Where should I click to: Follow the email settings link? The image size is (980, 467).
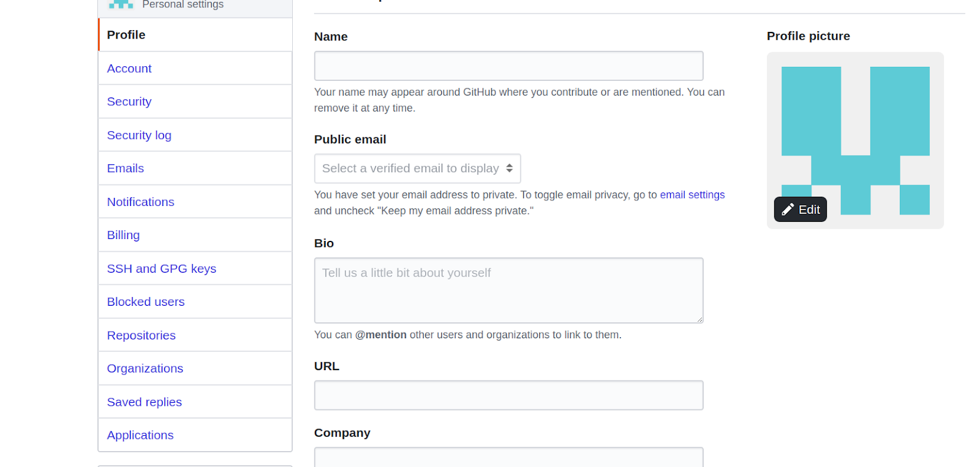click(692, 195)
